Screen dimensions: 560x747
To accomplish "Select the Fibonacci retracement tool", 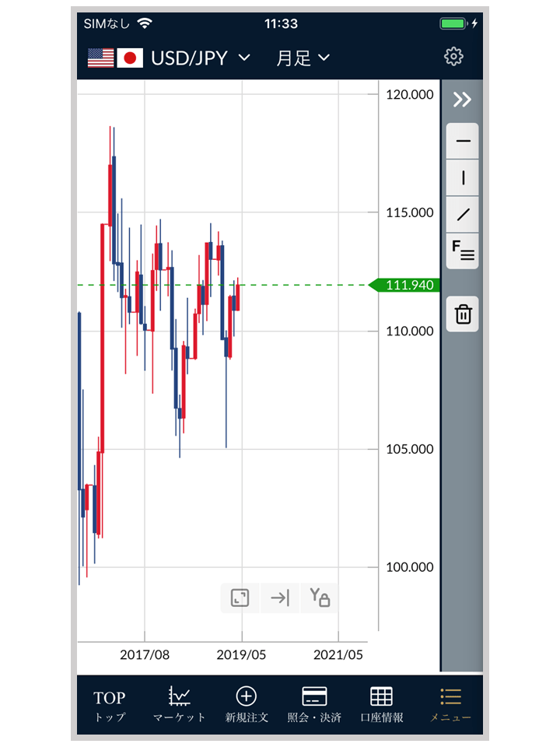I will (463, 251).
